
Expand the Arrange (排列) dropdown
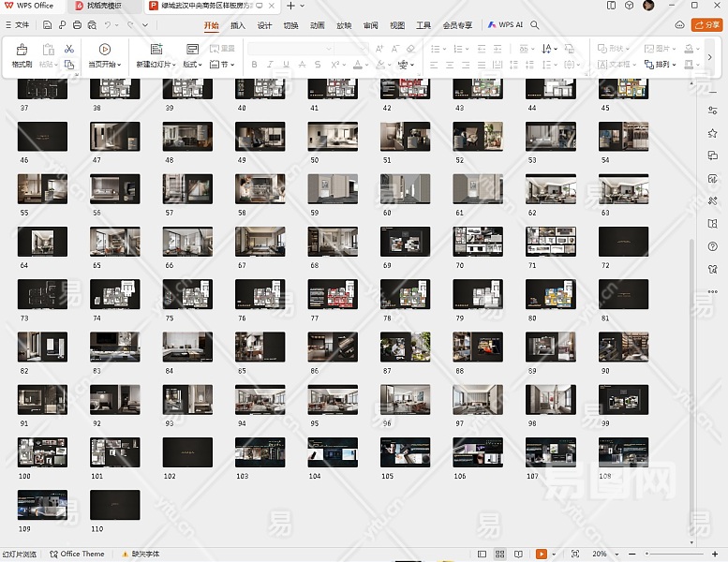pyautogui.click(x=663, y=65)
